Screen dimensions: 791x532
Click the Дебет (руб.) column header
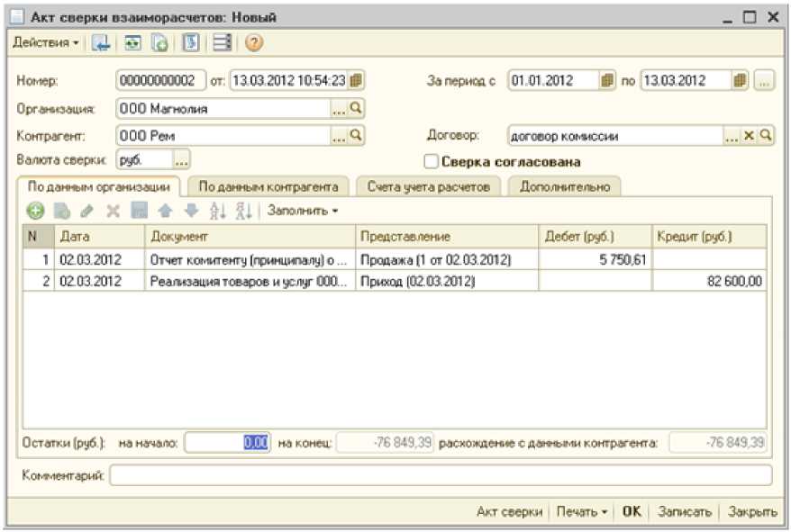click(595, 237)
